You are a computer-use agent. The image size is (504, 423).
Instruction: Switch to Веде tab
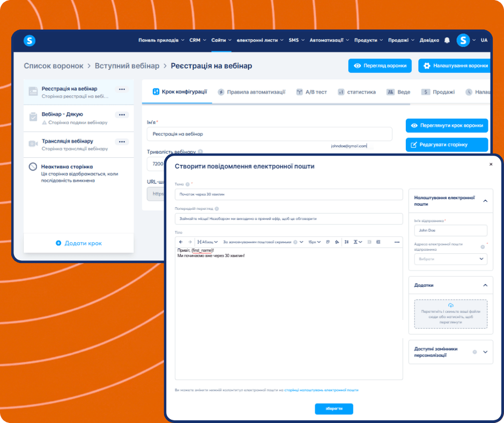pyautogui.click(x=398, y=92)
